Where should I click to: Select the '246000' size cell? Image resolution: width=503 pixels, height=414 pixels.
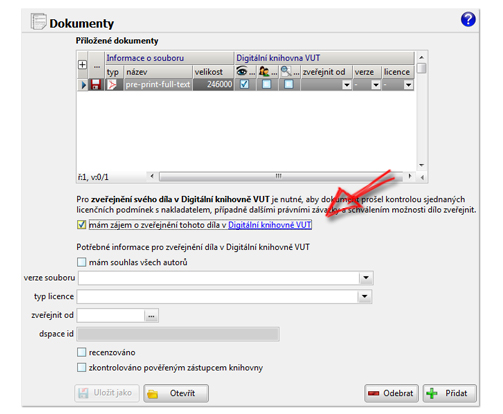click(213, 85)
